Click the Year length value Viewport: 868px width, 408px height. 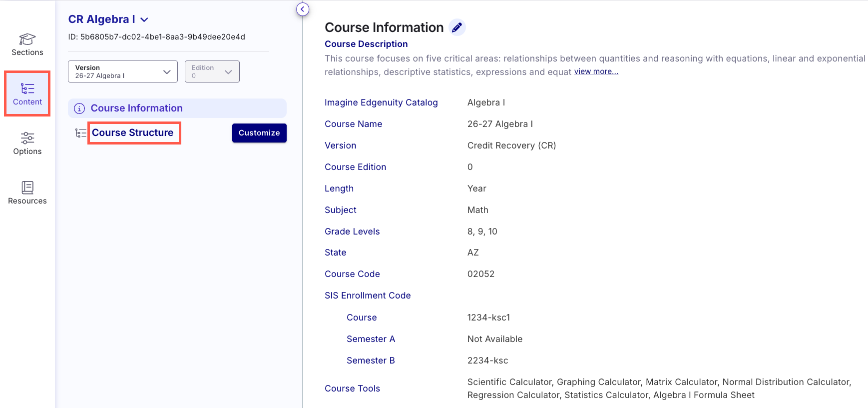coord(476,188)
